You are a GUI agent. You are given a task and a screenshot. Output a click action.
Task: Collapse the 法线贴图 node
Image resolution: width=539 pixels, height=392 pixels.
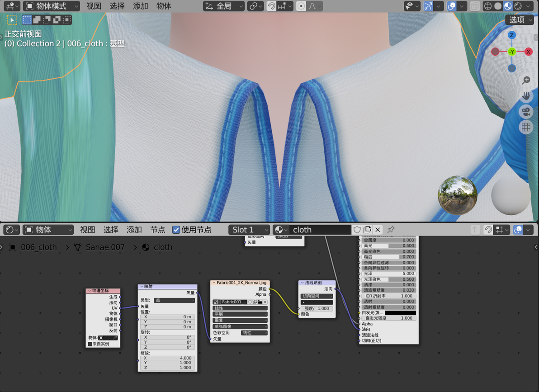(303, 283)
